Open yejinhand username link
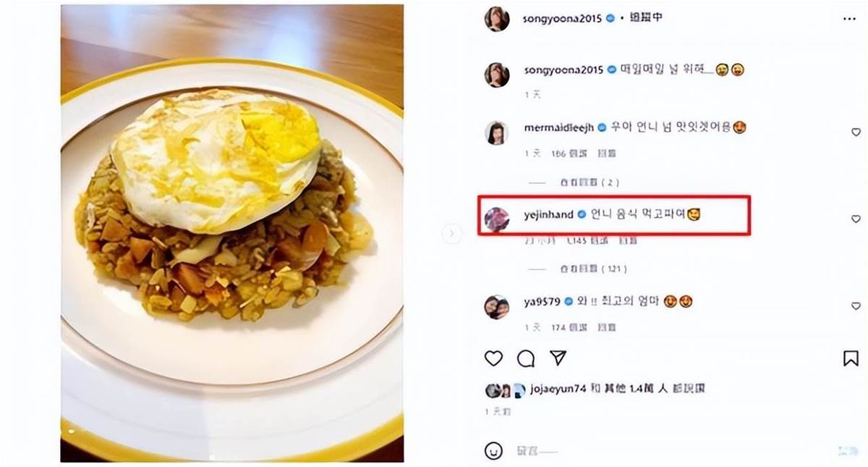This screenshot has height=467, width=868. click(548, 214)
